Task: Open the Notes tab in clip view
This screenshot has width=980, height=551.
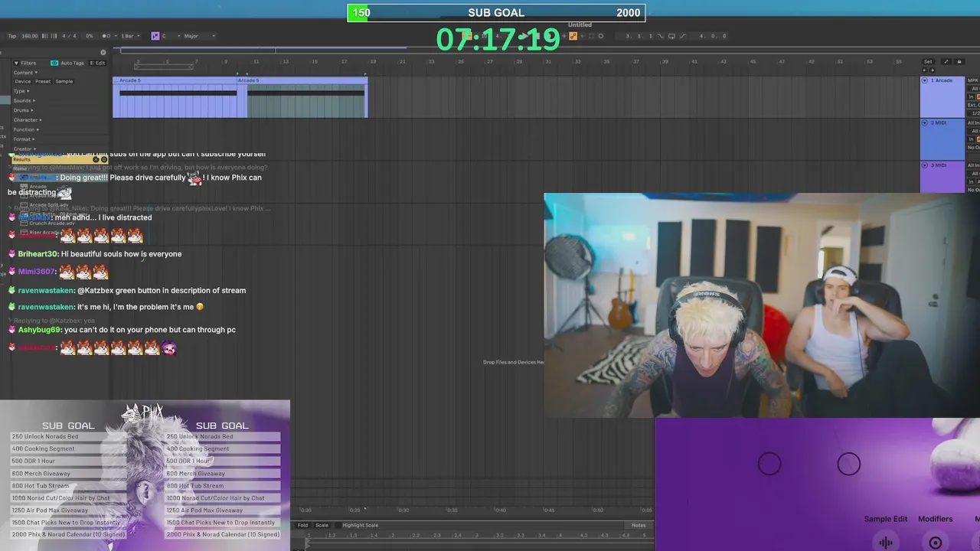Action: click(x=639, y=525)
